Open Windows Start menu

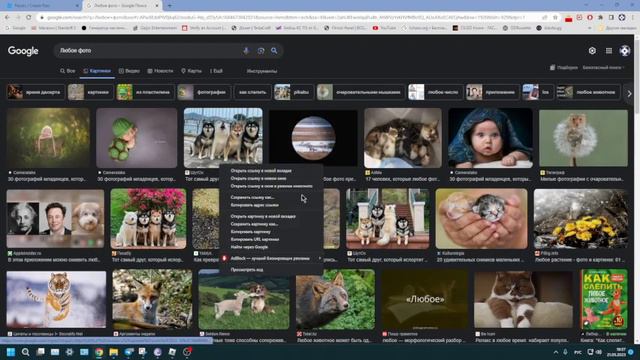[11, 352]
